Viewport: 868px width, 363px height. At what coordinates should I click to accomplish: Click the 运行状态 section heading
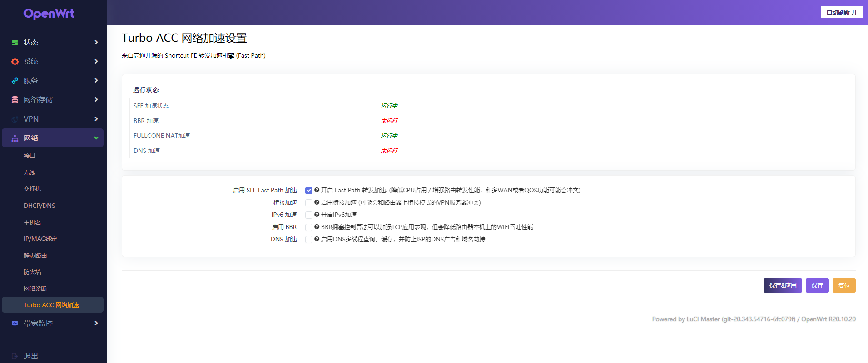pos(146,90)
